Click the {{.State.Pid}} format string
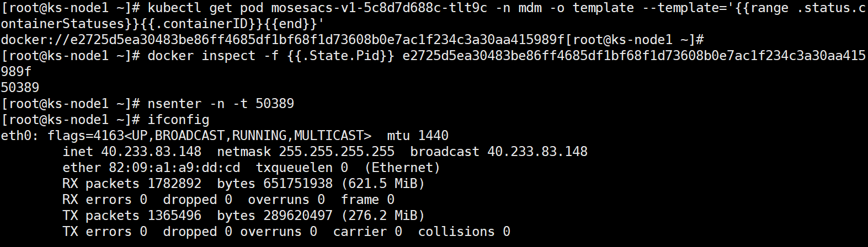 (340, 56)
